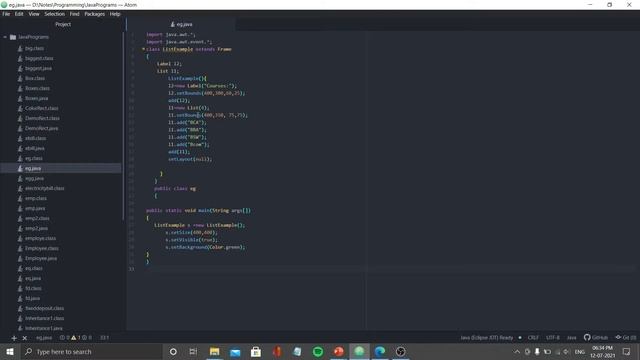640x360 pixels.
Task: Open Spotify from the taskbar
Action: coord(318,351)
